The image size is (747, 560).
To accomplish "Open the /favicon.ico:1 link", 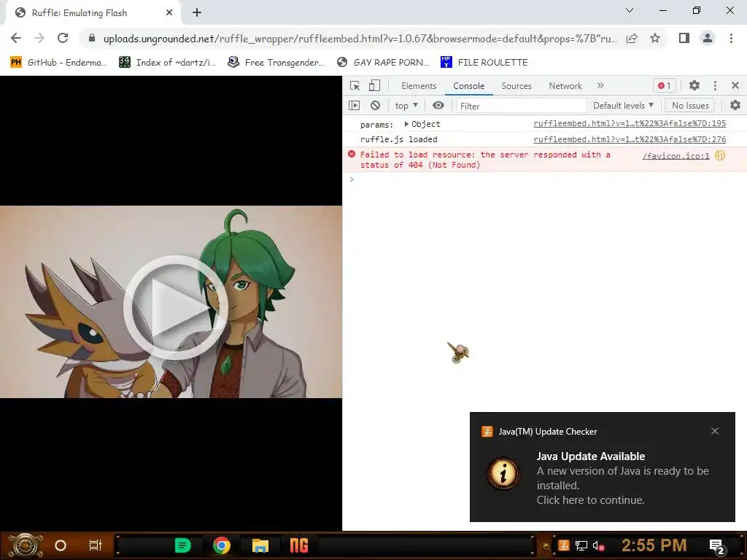I will (x=676, y=156).
